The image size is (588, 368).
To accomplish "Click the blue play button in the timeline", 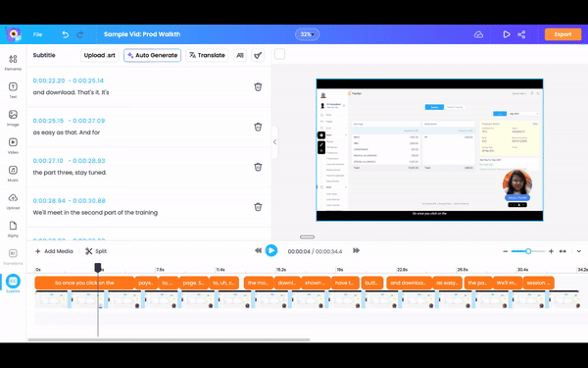I will pos(271,250).
